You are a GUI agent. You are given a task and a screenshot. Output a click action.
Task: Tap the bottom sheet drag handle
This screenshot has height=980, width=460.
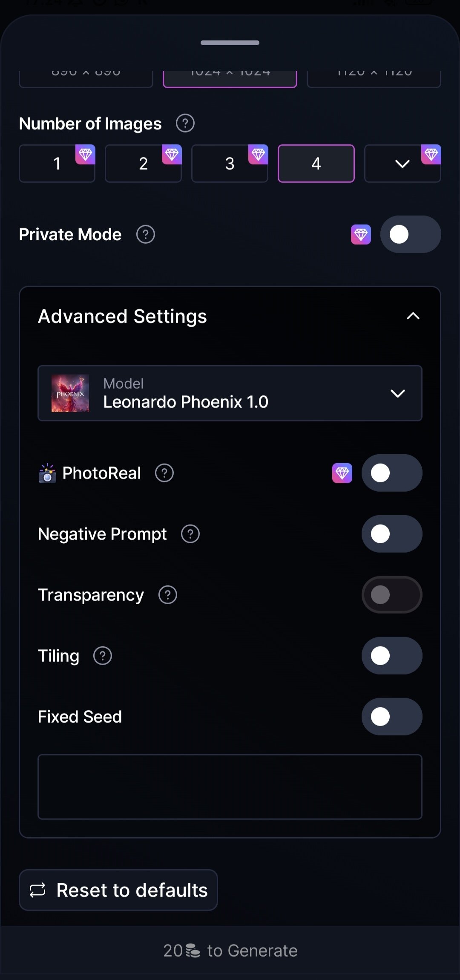(230, 43)
